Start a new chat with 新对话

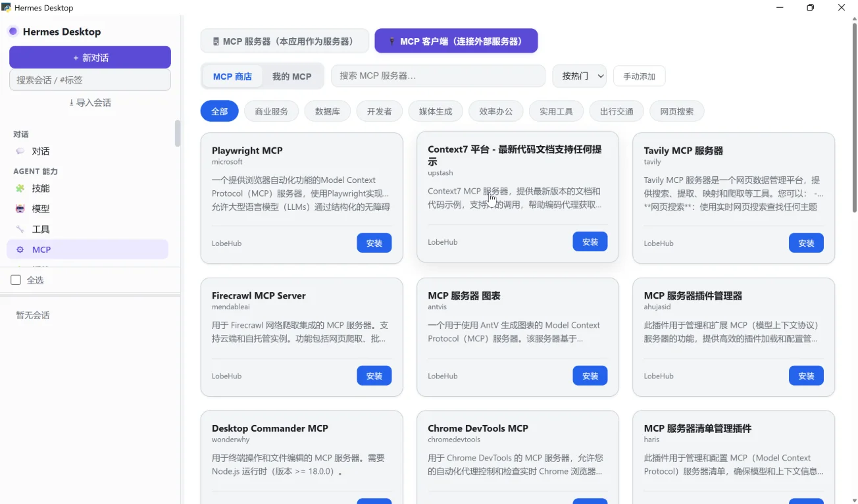coord(90,57)
